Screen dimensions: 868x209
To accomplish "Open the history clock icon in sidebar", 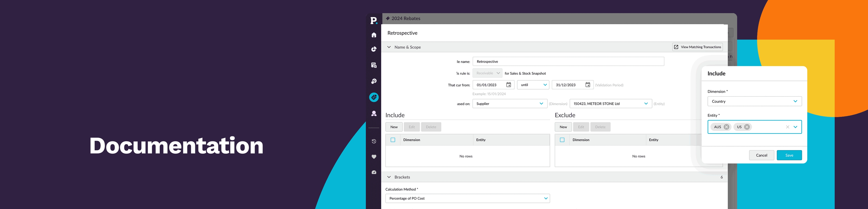I will [x=374, y=141].
